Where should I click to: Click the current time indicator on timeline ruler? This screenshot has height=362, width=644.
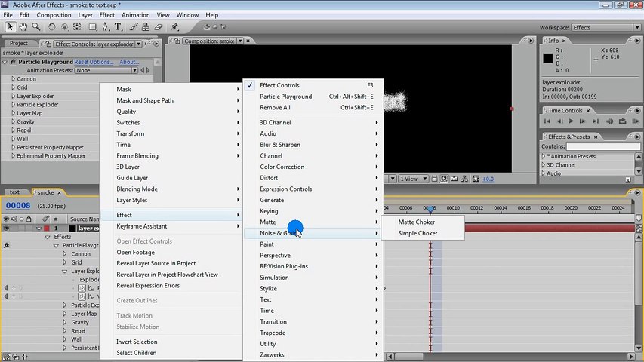point(430,210)
